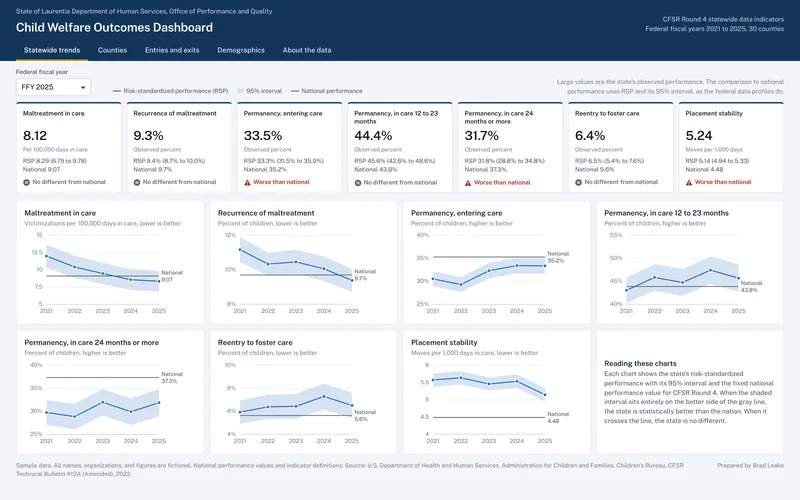Screen dimensions: 800x500
Task: Click the Permanency, in care 12 to 23 months chart title
Action: 666,213
